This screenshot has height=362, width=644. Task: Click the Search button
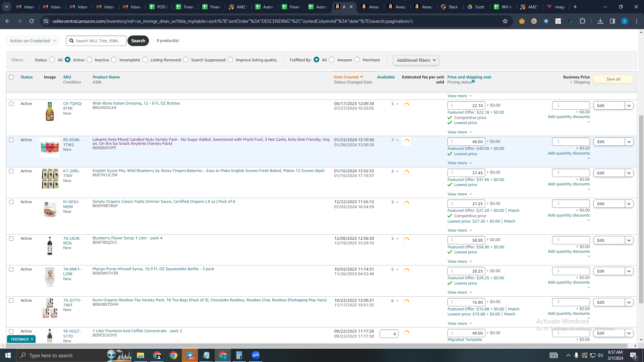pyautogui.click(x=138, y=41)
